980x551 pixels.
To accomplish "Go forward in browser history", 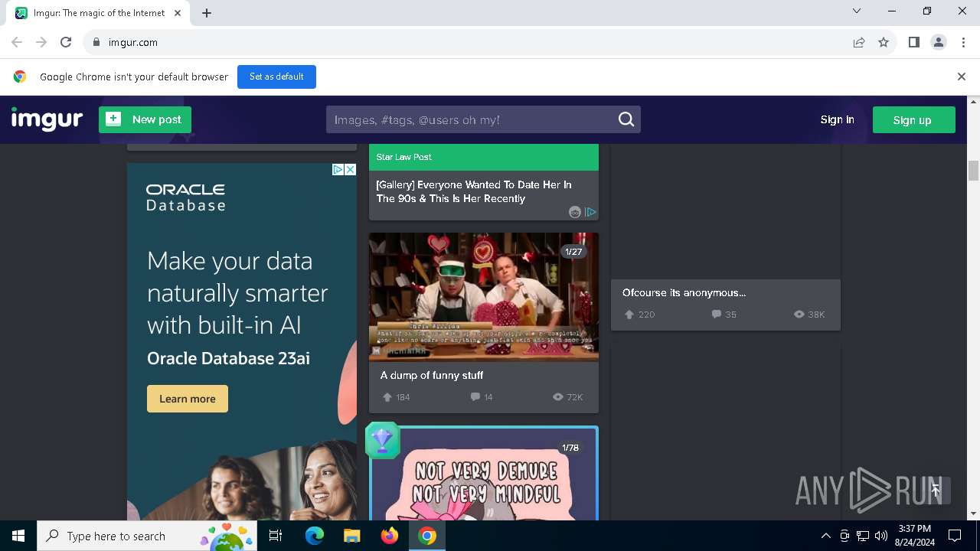I will (41, 43).
